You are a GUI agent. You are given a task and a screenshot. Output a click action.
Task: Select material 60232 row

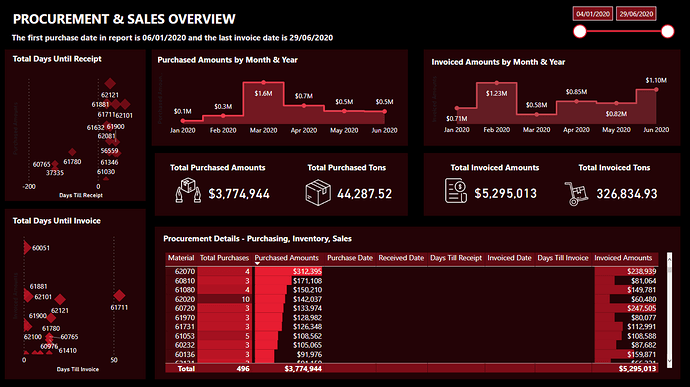click(x=412, y=345)
